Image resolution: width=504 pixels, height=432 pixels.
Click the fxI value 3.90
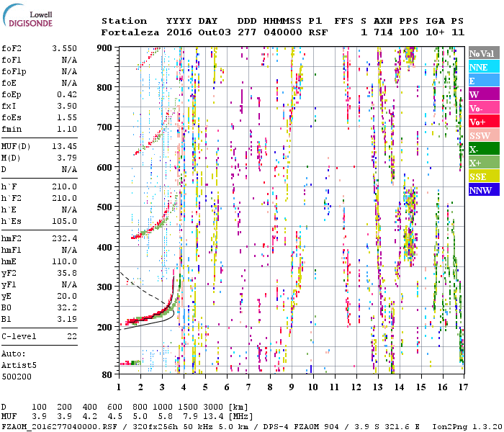67,106
